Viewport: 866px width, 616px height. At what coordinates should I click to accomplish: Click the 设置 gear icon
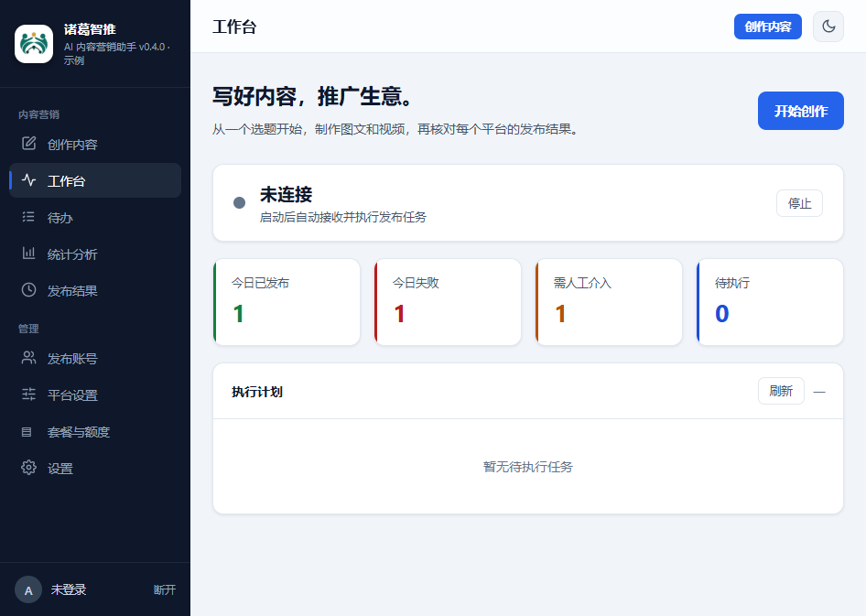tap(28, 468)
